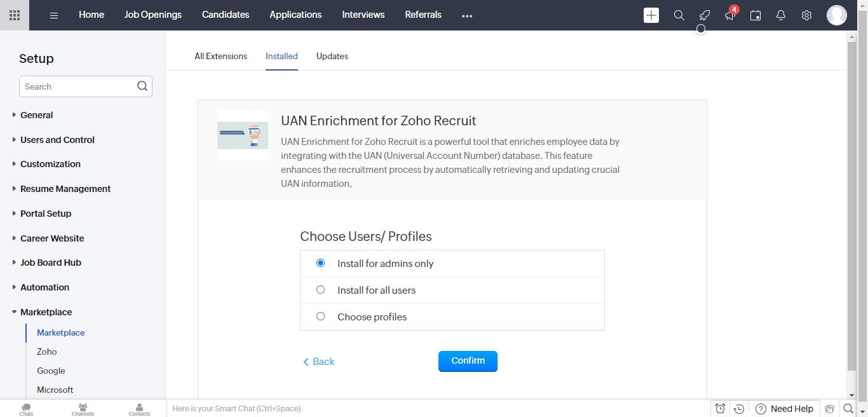Click the stacked notes icon in bottom bar
Image resolution: width=868 pixels, height=417 pixels.
click(x=829, y=409)
